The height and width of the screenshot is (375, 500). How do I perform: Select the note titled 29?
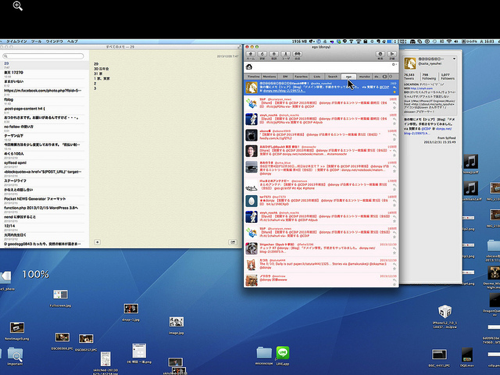tap(44, 65)
